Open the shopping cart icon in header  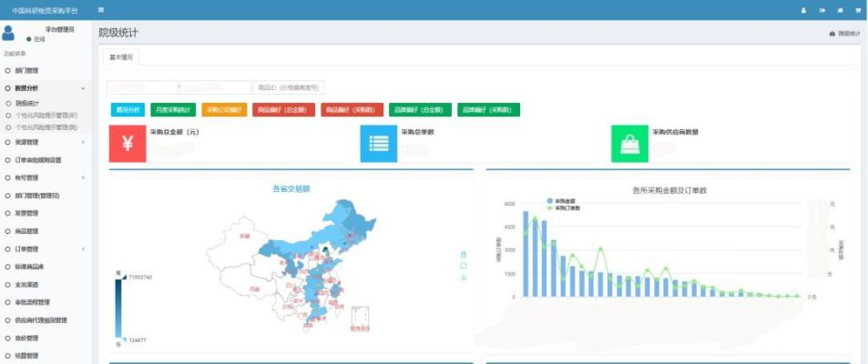pos(857,10)
